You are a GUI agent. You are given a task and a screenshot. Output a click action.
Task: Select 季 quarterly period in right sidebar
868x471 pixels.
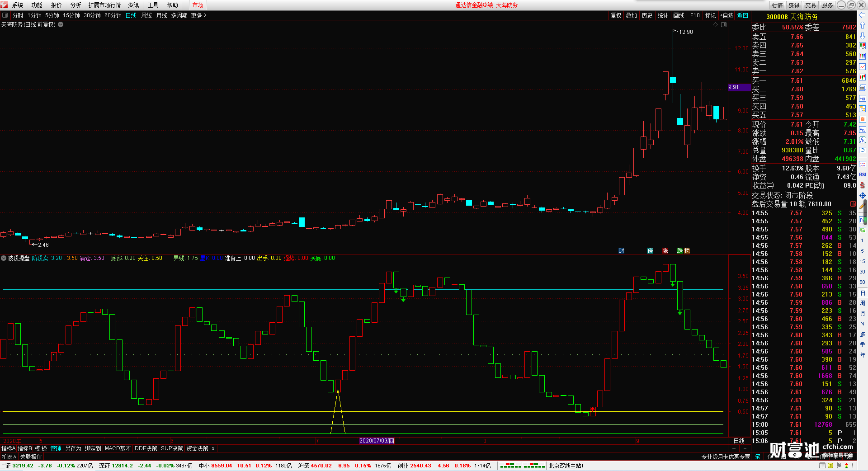coord(863,344)
